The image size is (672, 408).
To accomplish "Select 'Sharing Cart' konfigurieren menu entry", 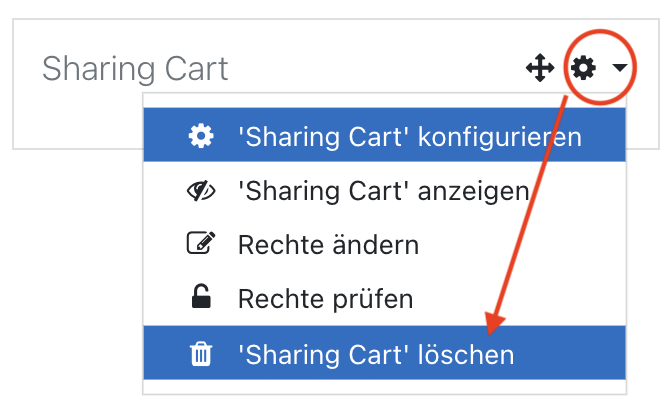I will click(x=384, y=135).
